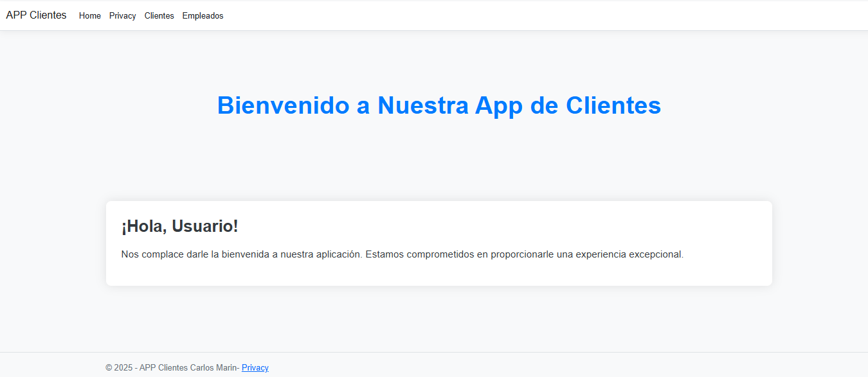Viewport: 868px width, 377px height.
Task: Click the Privacy link in the footer
Action: [255, 367]
